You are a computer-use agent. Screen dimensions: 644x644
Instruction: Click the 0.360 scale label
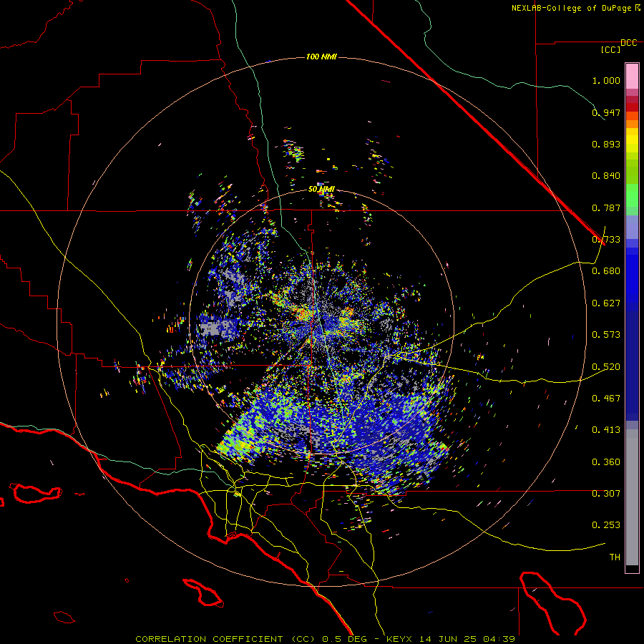coord(606,462)
